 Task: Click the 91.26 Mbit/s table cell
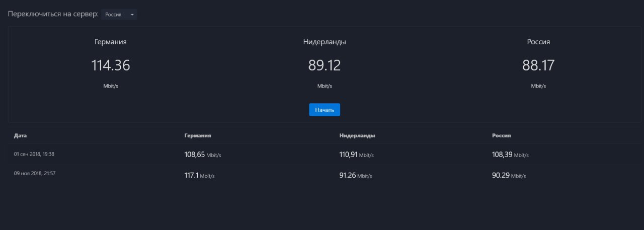(356, 176)
